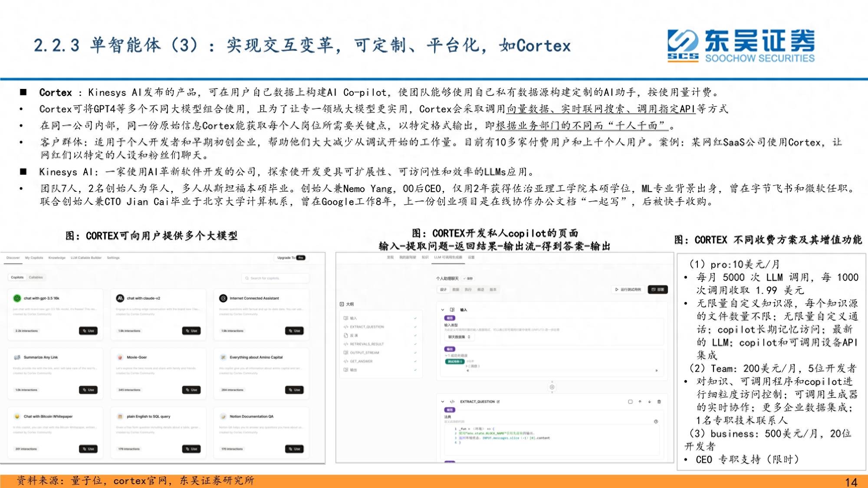Open the Settings tab in Cortex
The image size is (868, 488).
pos(113,258)
